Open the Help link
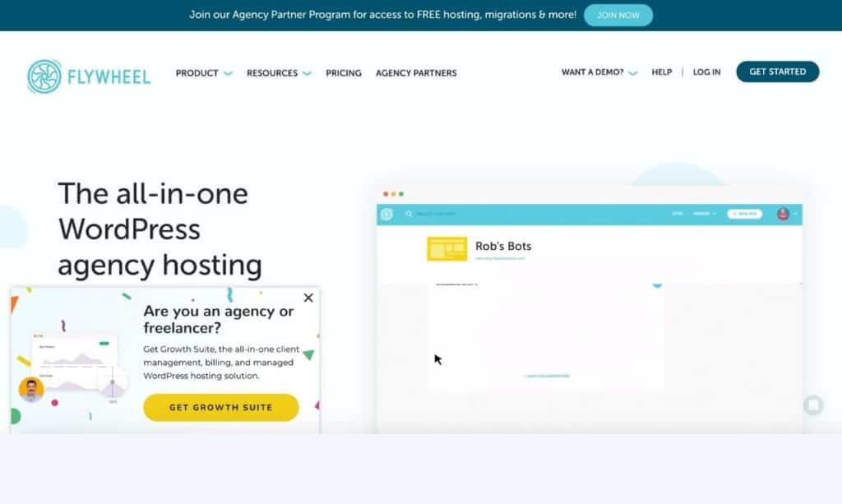This screenshot has height=504, width=842. pyautogui.click(x=662, y=72)
